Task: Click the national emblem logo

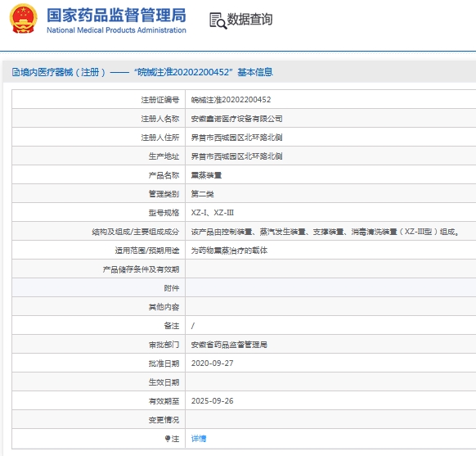Action: pyautogui.click(x=24, y=19)
